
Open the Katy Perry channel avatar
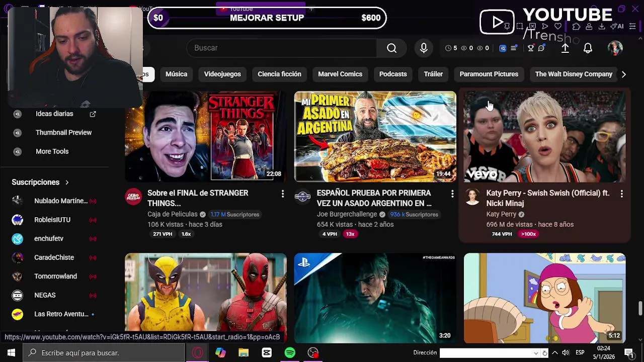click(472, 197)
